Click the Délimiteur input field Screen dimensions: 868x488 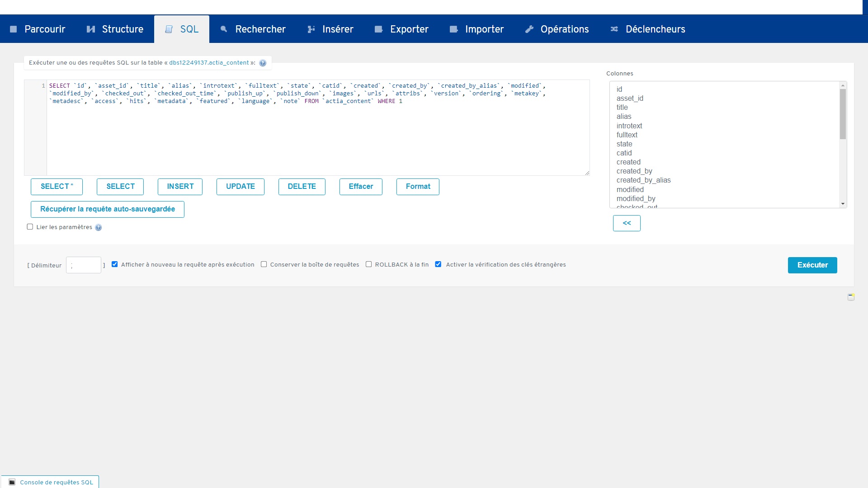84,265
